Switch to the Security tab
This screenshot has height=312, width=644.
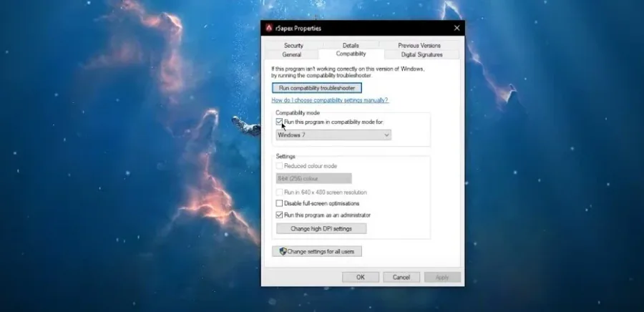293,45
